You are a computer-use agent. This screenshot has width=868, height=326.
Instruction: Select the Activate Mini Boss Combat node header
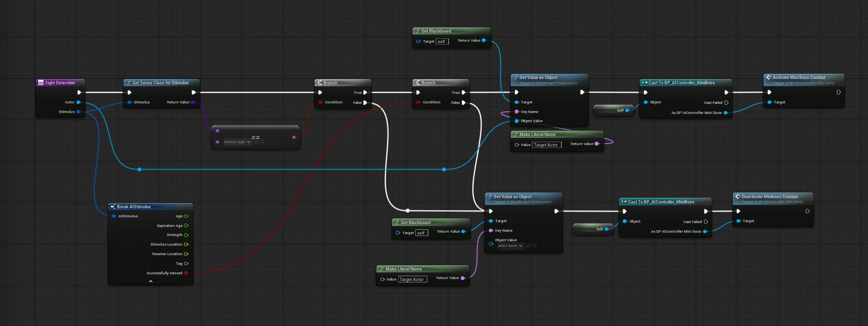804,79
